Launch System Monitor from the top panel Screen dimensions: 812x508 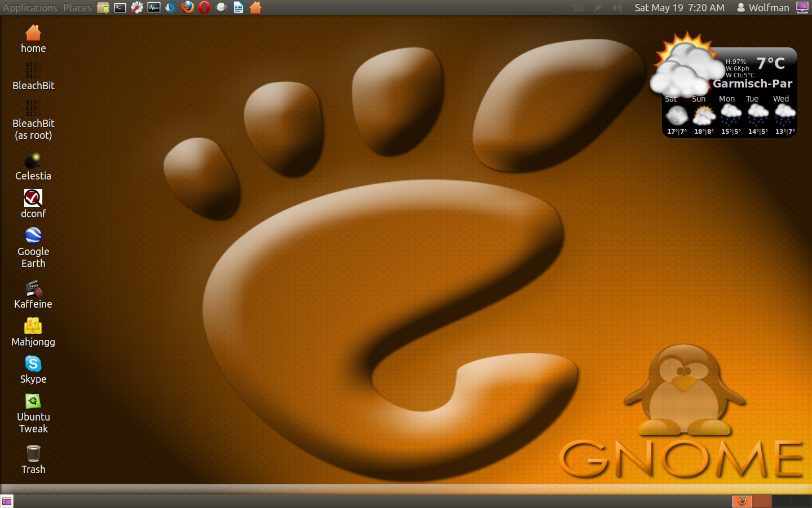point(154,7)
